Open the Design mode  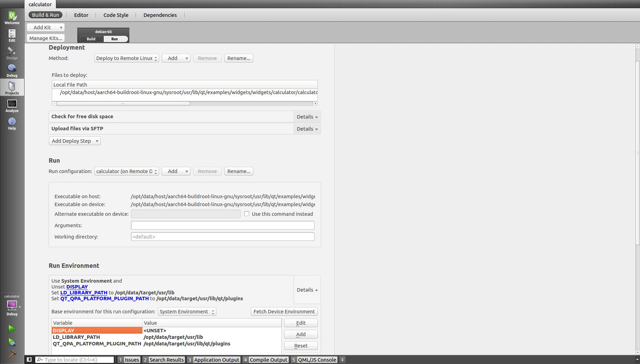click(12, 53)
